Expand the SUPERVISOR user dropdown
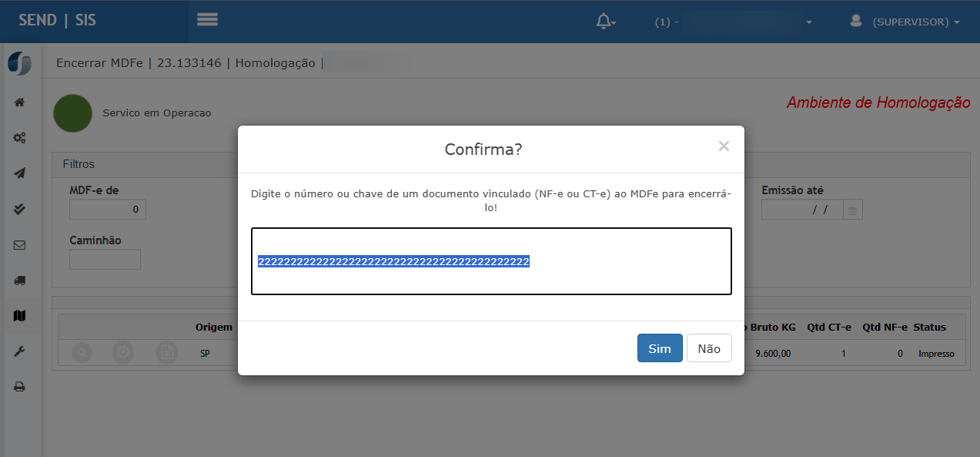Viewport: 980px width, 457px height. point(905,22)
